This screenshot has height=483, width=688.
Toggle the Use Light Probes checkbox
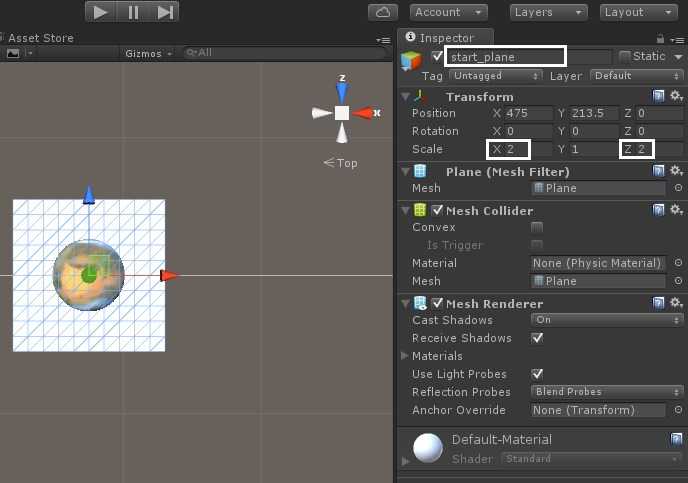(x=537, y=374)
